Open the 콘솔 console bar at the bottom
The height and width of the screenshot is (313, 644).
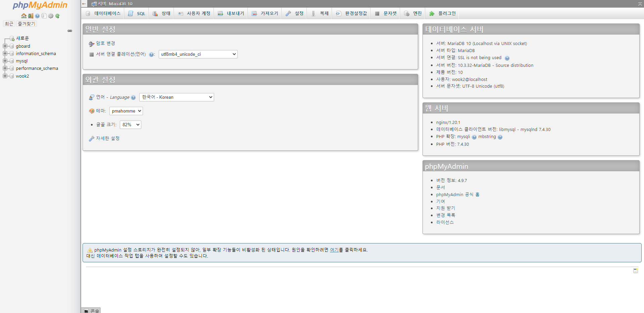(x=91, y=311)
